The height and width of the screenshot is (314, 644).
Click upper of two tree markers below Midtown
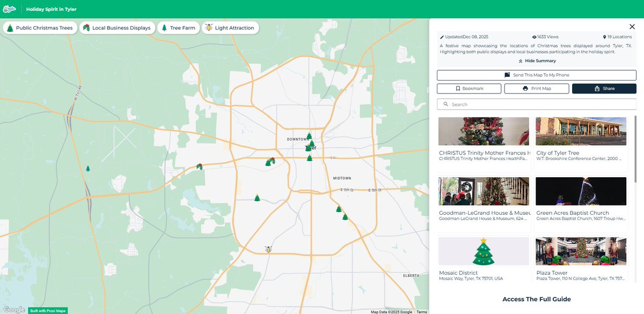(x=339, y=209)
